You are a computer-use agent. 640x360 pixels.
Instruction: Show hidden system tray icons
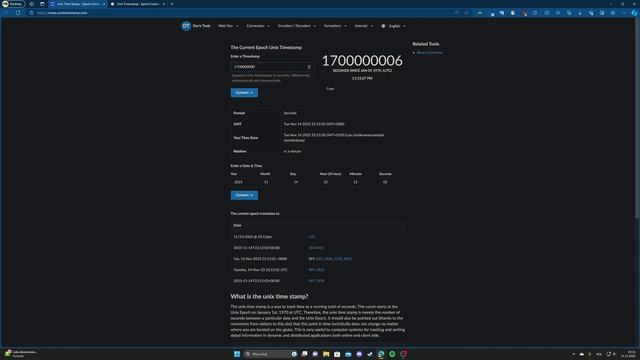click(573, 354)
